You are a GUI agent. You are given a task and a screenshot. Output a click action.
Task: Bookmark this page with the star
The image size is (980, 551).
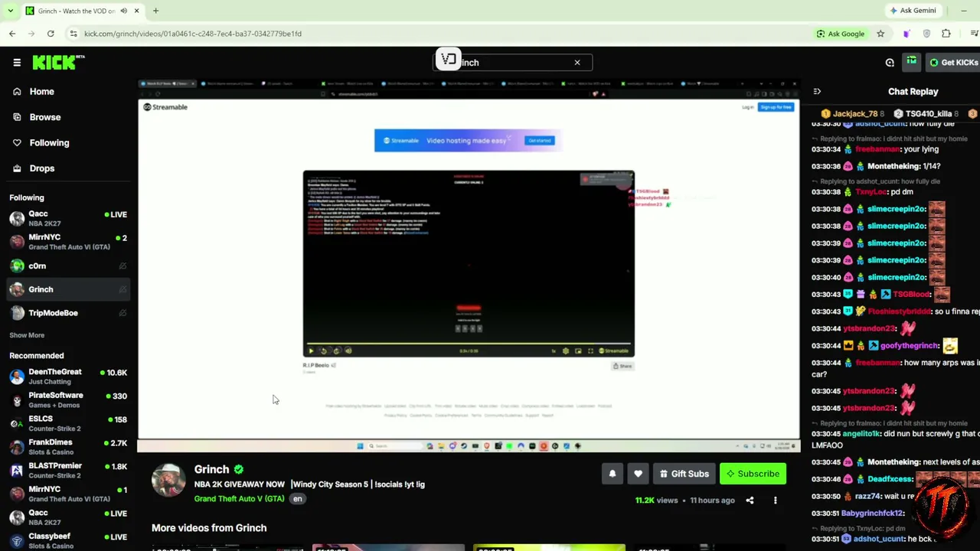(x=880, y=34)
